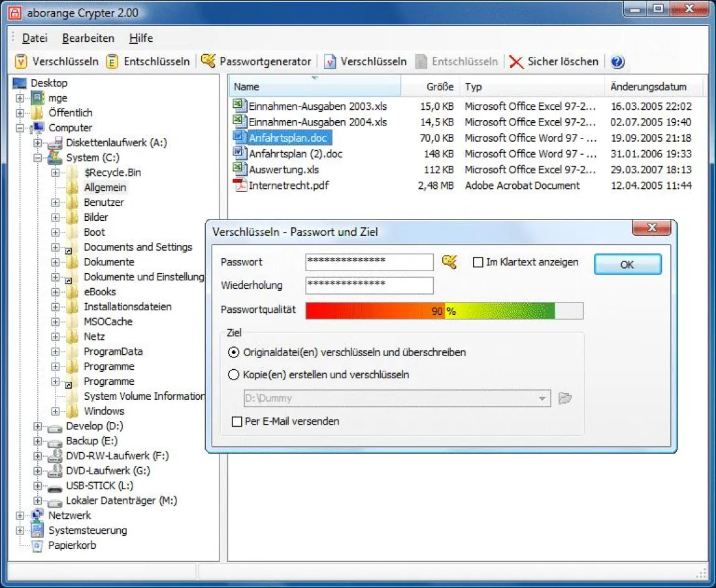Click the Sicher löschen red X icon
Image resolution: width=716 pixels, height=588 pixels.
(517, 61)
